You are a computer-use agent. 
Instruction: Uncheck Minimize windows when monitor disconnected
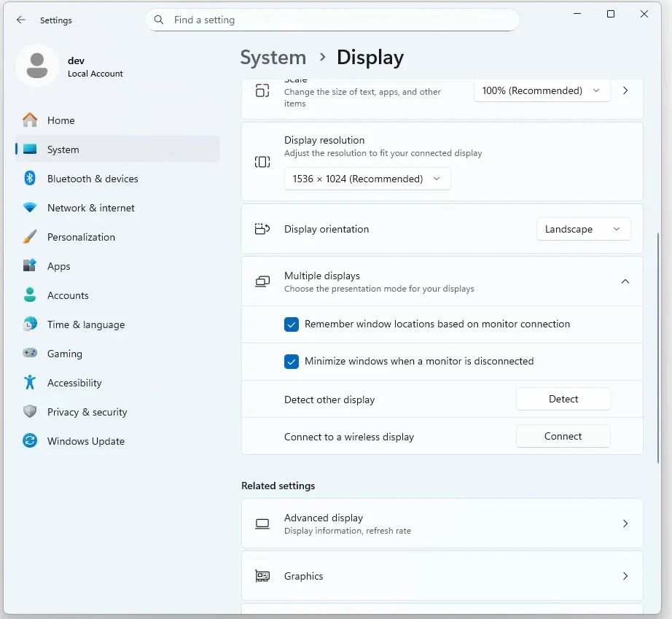click(x=291, y=362)
